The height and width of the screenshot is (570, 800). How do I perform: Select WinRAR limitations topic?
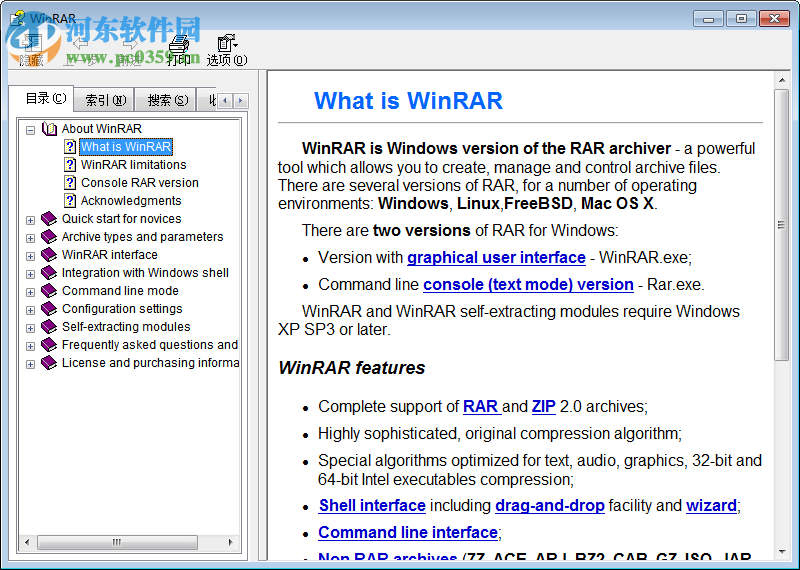(x=134, y=165)
